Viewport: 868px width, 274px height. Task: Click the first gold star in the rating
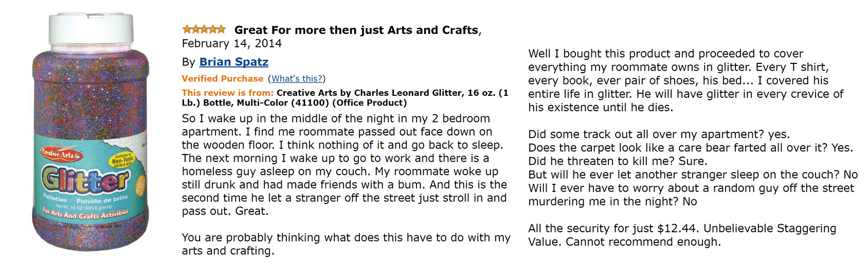tap(187, 29)
